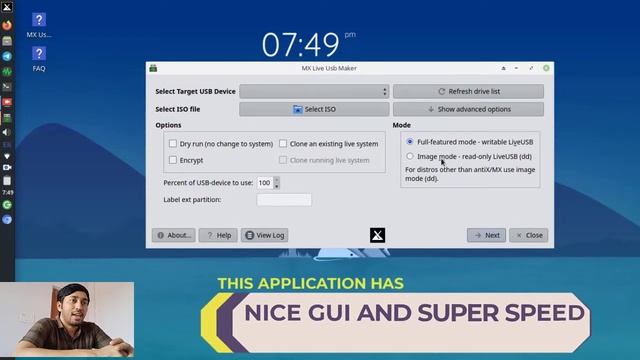
Task: Click the white heart-shaped tray icon
Action: click(x=7, y=156)
